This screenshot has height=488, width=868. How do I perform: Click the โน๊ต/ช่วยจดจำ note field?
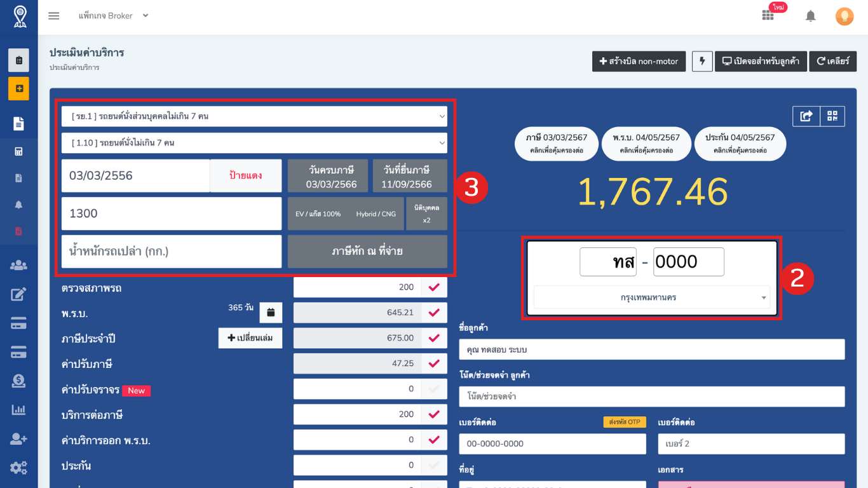coord(652,396)
